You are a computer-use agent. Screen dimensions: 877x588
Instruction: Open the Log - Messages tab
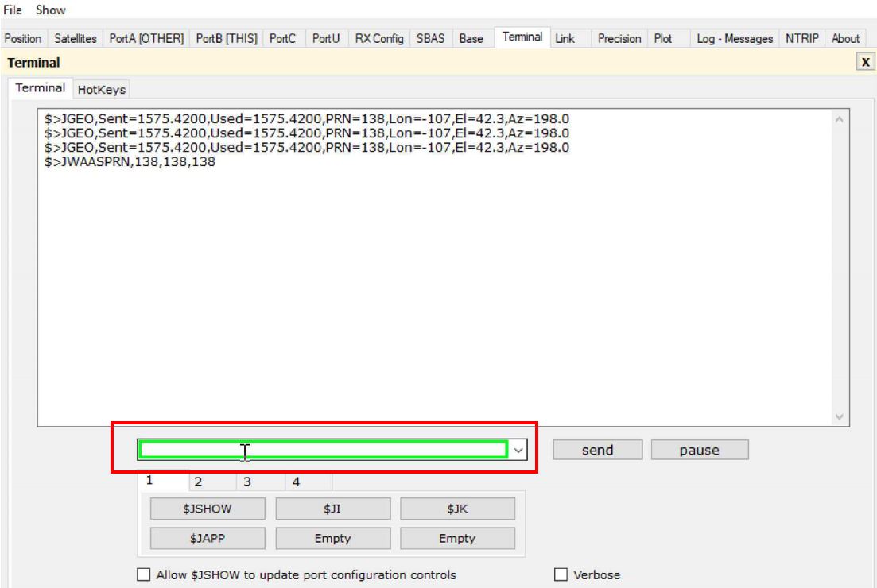point(735,39)
